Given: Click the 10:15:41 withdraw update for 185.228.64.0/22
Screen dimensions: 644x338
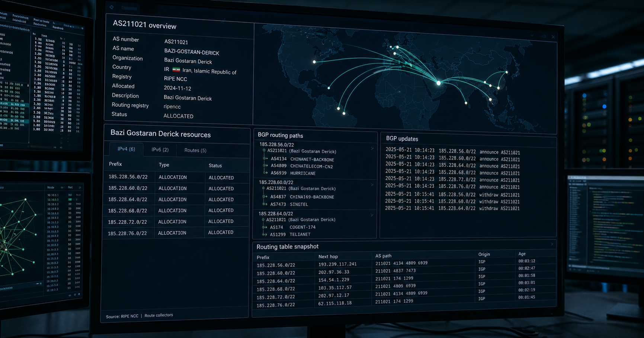Looking at the screenshot, I should click(452, 208).
